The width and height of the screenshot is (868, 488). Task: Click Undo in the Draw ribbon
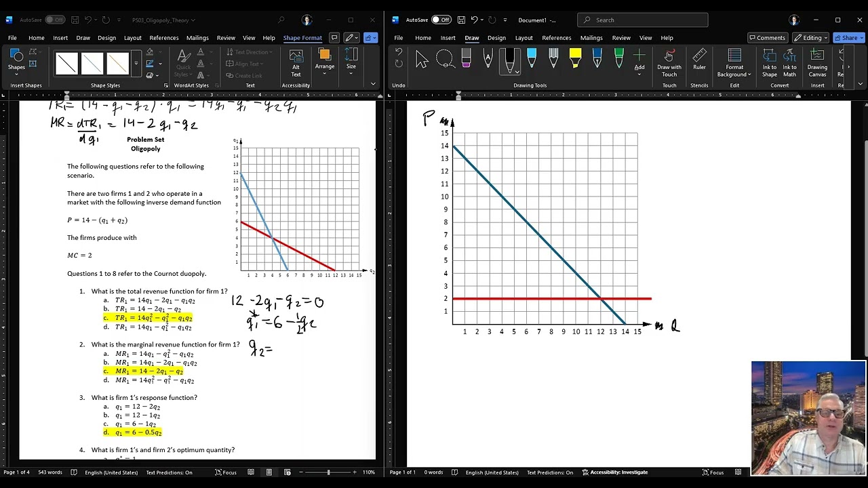(x=399, y=52)
